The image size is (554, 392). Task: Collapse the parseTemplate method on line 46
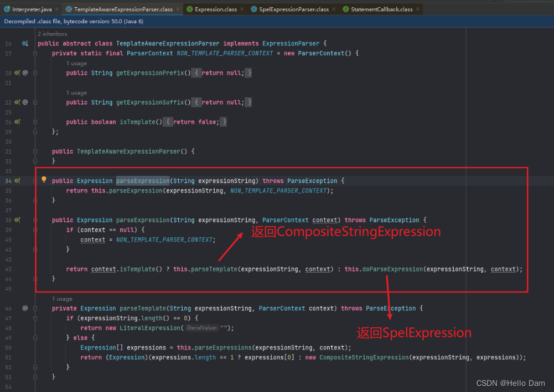pos(35,309)
